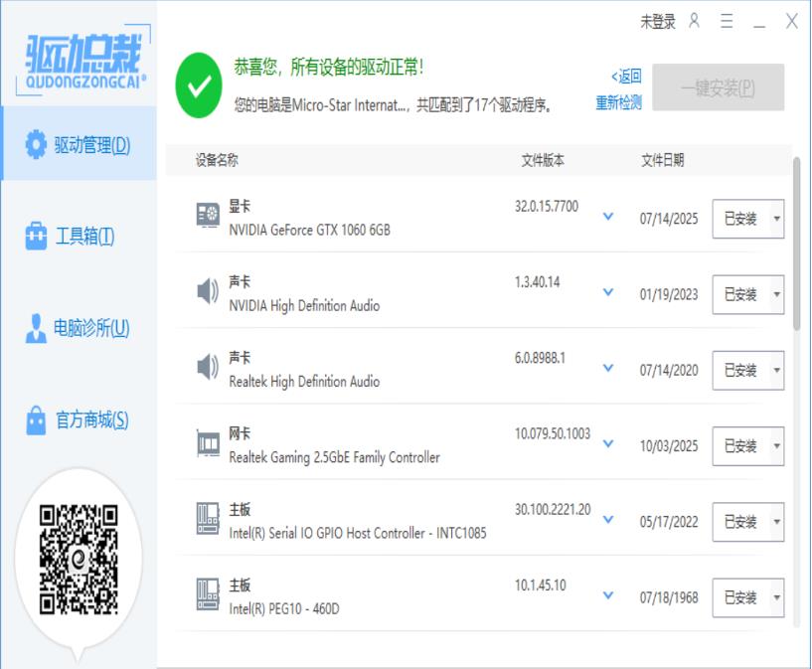Click 已安装 button for Realtek Gaming 2.5GbE

coord(740,445)
